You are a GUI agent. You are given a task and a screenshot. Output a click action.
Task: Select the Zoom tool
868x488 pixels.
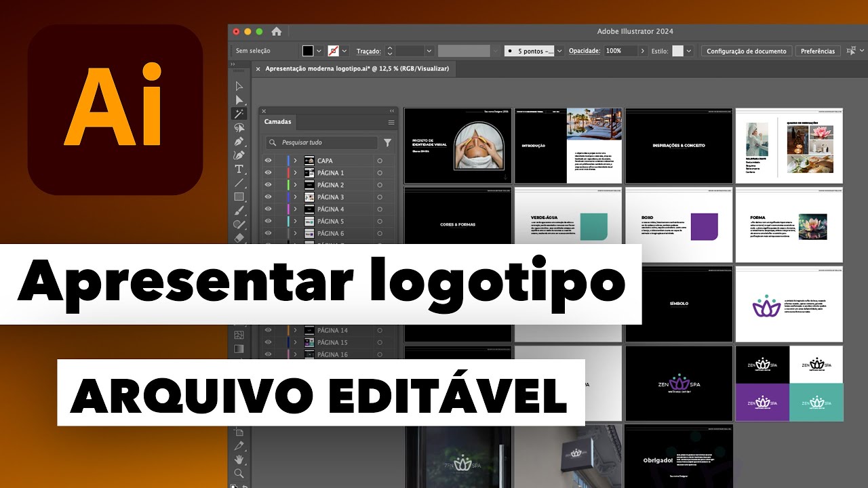(239, 473)
